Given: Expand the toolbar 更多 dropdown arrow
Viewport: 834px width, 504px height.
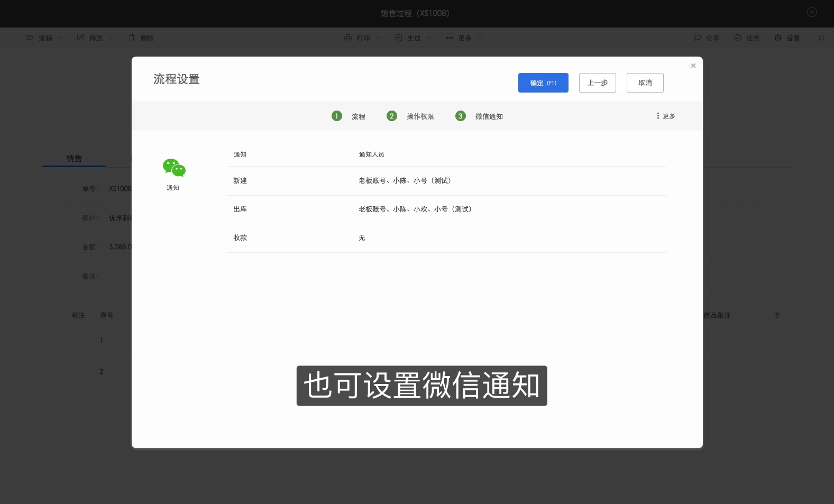Looking at the screenshot, I should (x=480, y=38).
